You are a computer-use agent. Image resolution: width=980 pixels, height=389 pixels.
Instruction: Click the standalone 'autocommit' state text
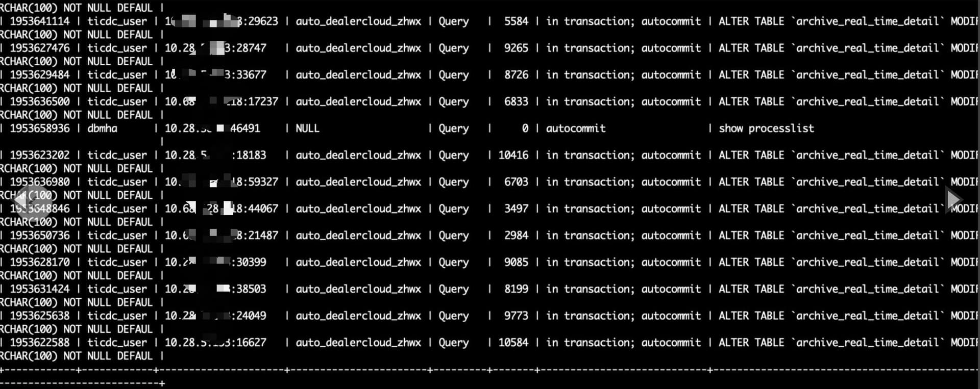576,128
